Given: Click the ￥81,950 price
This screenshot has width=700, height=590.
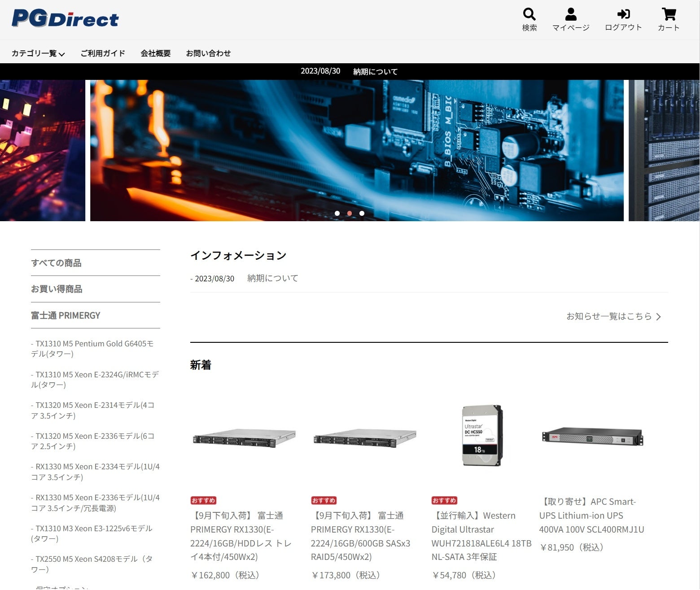Looking at the screenshot, I should point(572,547).
